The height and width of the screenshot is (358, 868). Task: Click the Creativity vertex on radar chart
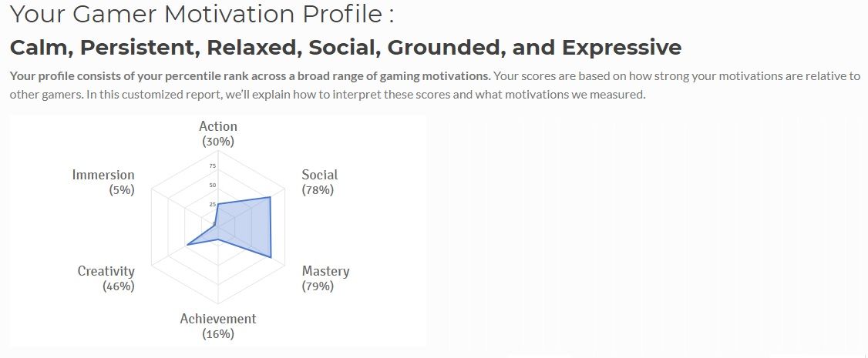[187, 243]
